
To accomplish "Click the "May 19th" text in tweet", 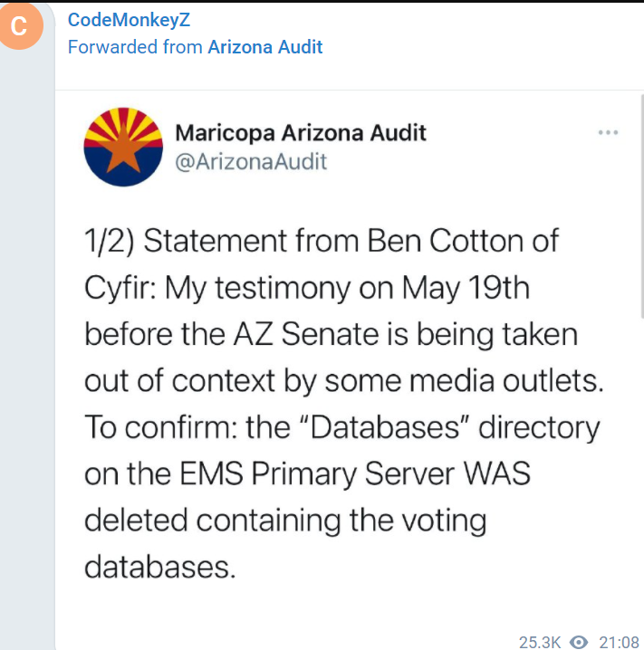I will [x=466, y=287].
